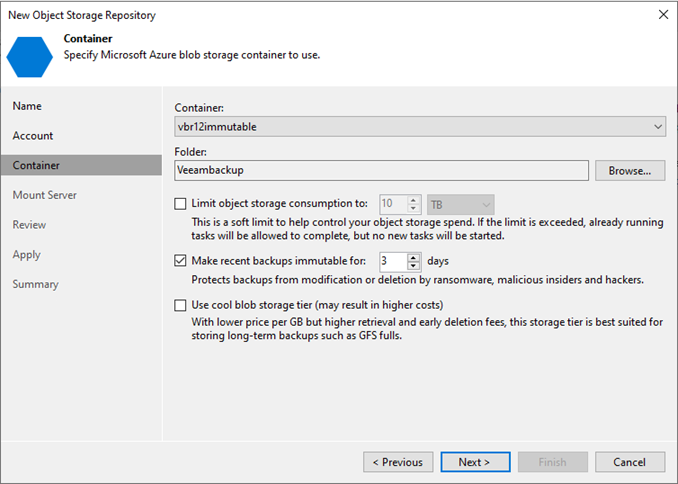Screen dimensions: 678x484
Task: Cancel the repository wizard
Action: 629,462
